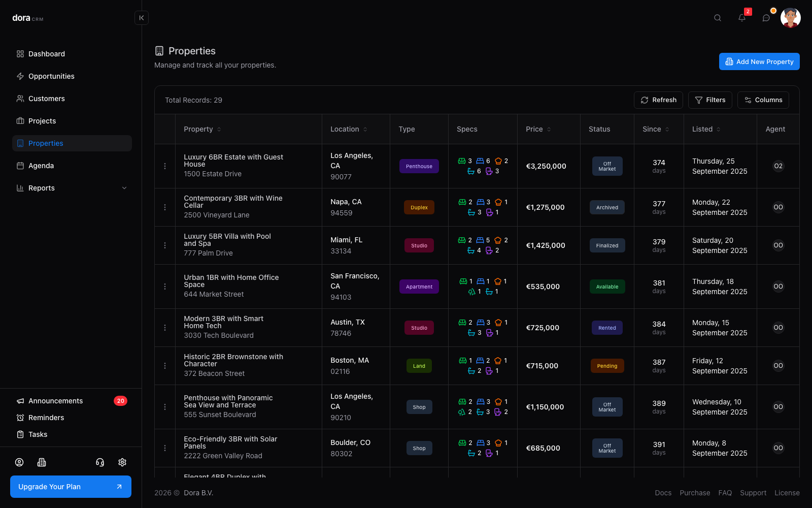
Task: Sort the table by the Price column
Action: (538, 129)
